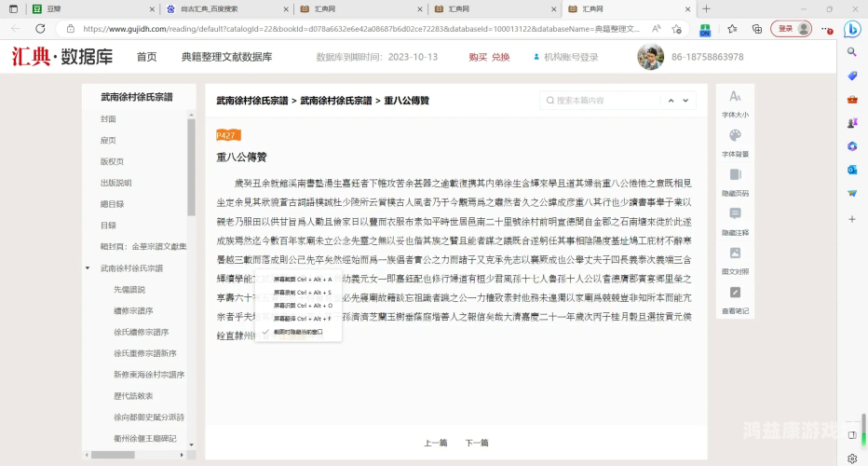This screenshot has width=868, height=466.
Task: Click the 隐藏注释 hide annotations icon
Action: pos(735,213)
